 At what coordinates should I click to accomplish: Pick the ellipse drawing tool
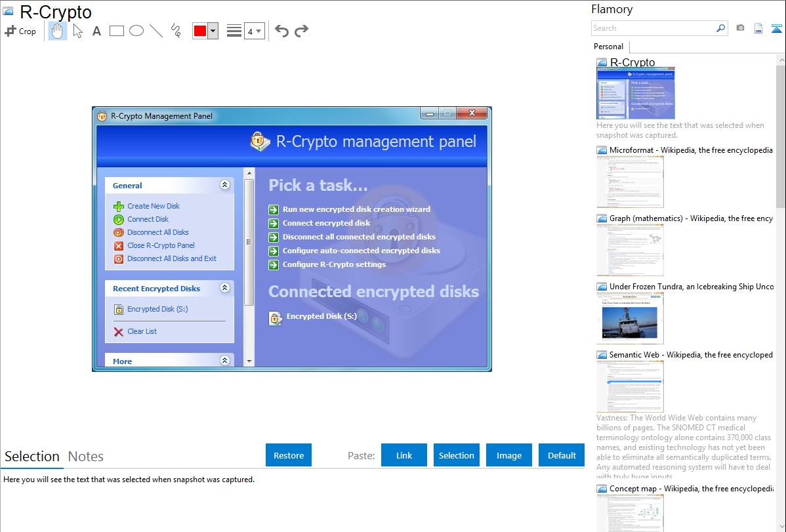coord(136,31)
